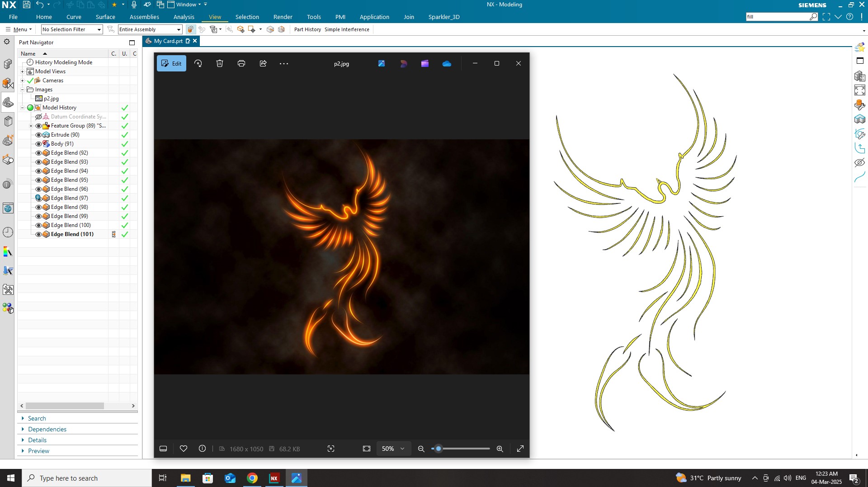Open the Part Navigator settings gear
This screenshot has height=487, width=868.
7,42
